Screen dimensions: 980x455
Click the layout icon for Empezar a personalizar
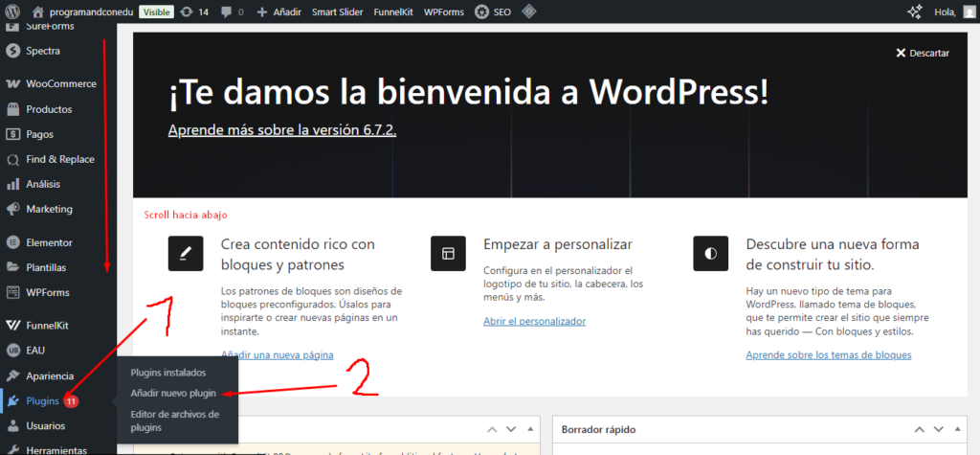coord(448,254)
